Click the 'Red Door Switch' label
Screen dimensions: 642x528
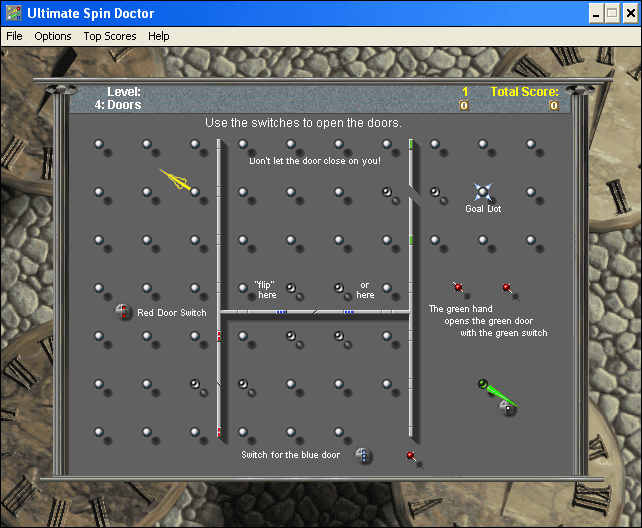tap(172, 313)
